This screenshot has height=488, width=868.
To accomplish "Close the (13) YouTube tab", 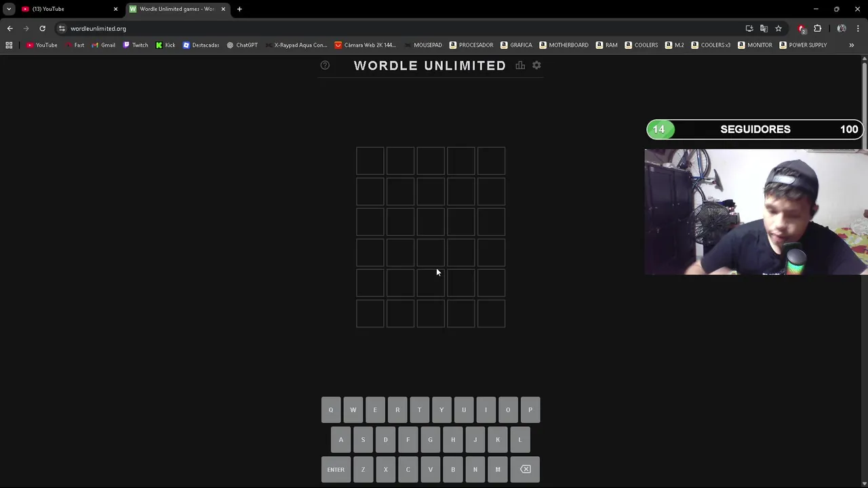I will point(115,9).
